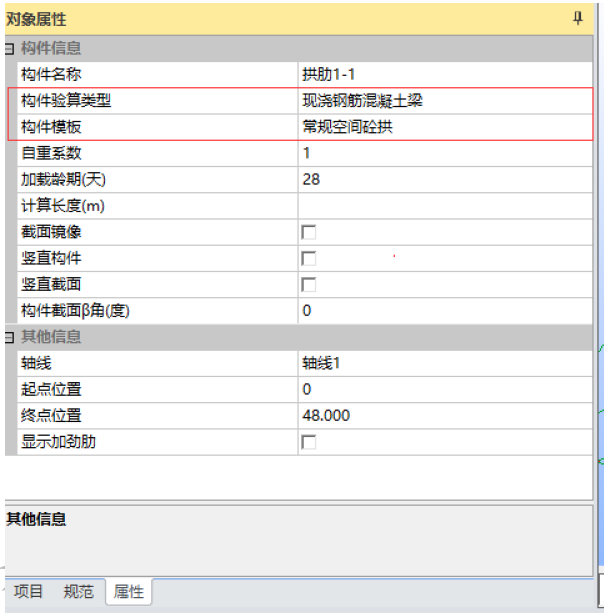This screenshot has width=604, height=614.
Task: Collapse the 构件信息 section
Action: [9, 49]
